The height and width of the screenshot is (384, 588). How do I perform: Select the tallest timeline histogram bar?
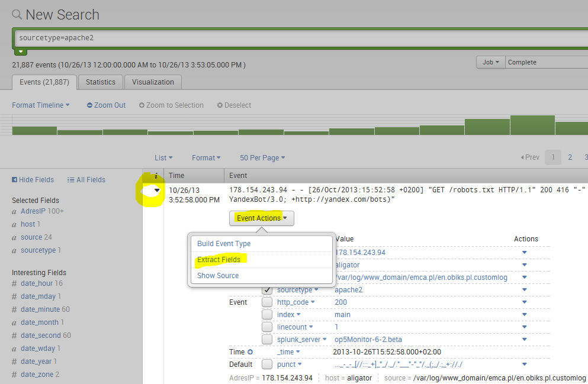point(532,125)
